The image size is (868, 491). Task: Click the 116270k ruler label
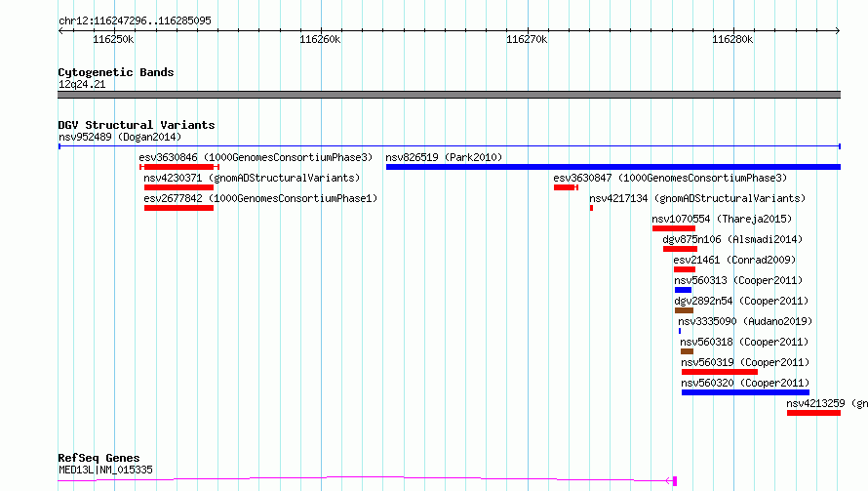[x=527, y=39]
